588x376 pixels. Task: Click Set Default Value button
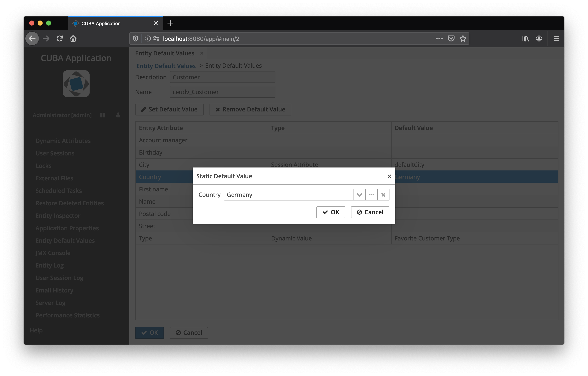click(169, 109)
